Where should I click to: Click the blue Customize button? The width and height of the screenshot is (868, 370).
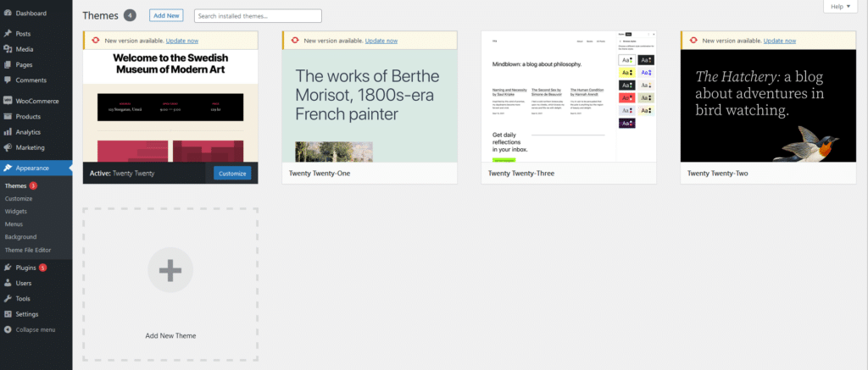click(232, 174)
